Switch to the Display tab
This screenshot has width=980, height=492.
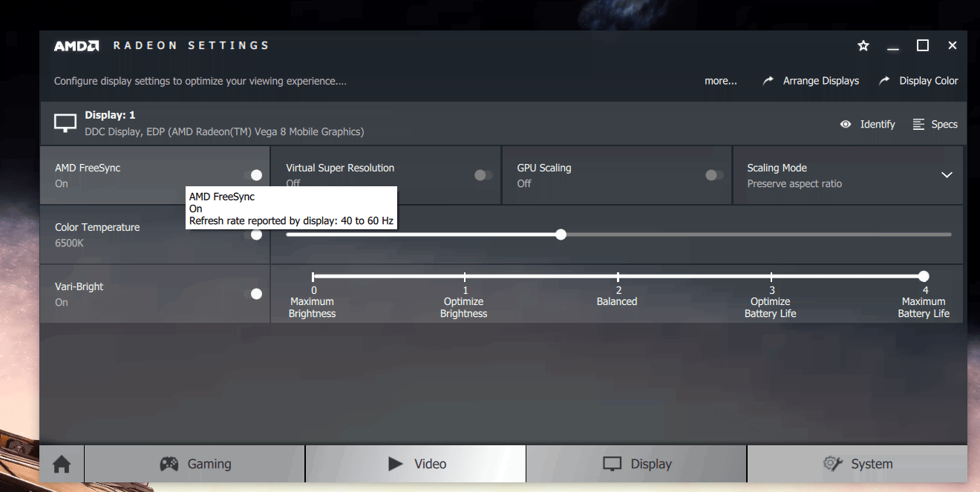pyautogui.click(x=636, y=464)
